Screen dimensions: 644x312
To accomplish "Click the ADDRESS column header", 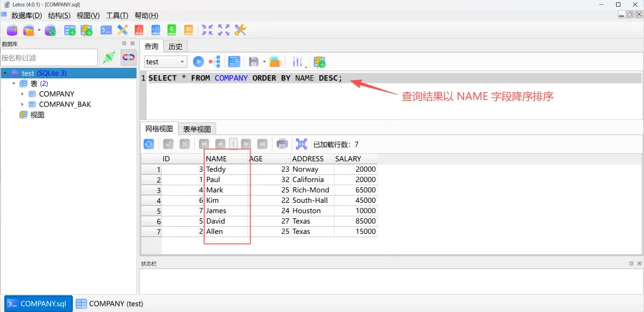I will coord(312,159).
